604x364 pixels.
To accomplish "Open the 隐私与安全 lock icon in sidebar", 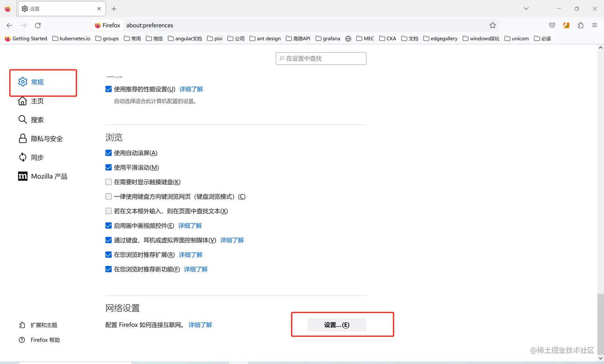I will [23, 138].
